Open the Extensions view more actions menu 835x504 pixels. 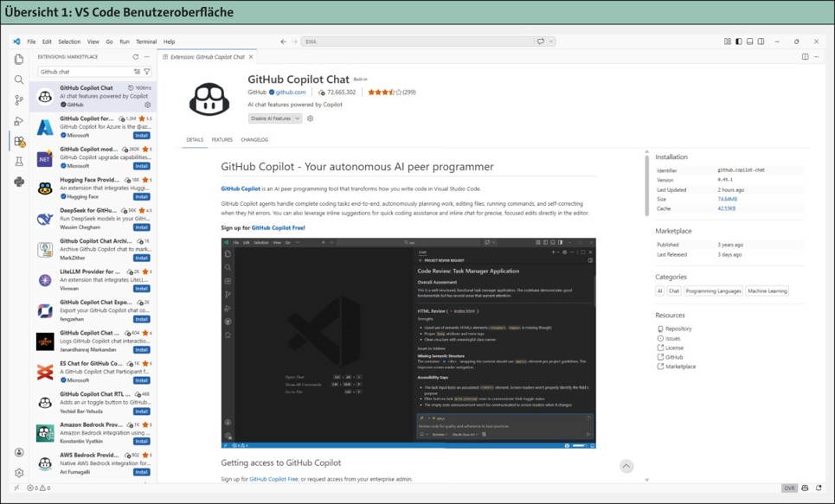tap(147, 56)
